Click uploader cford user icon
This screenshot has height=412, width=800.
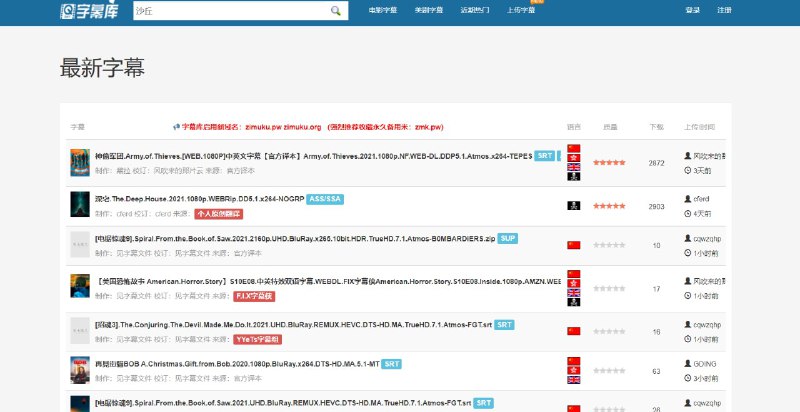(688, 198)
